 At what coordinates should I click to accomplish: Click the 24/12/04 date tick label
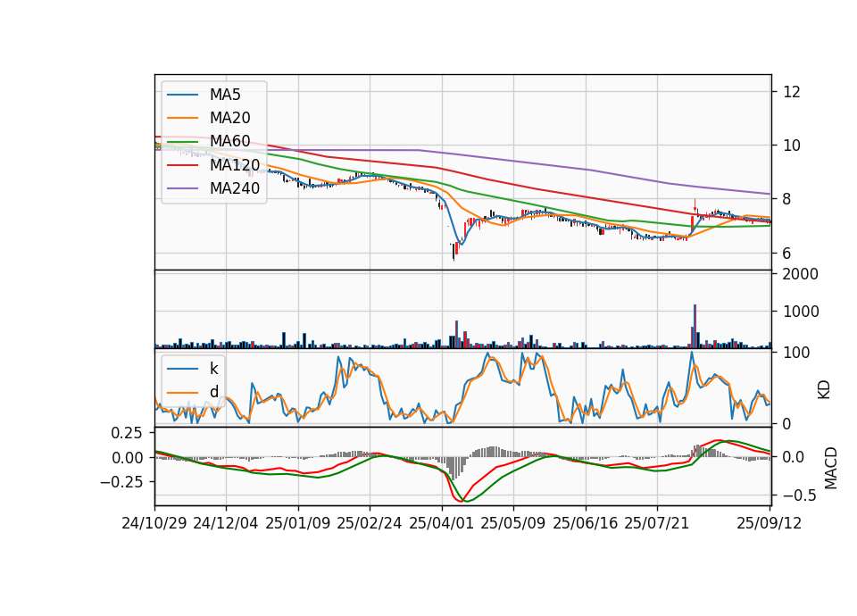pos(226,523)
